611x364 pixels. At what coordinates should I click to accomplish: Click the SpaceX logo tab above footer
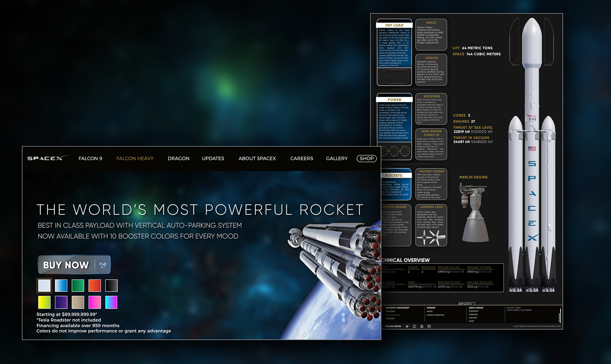coord(467,304)
